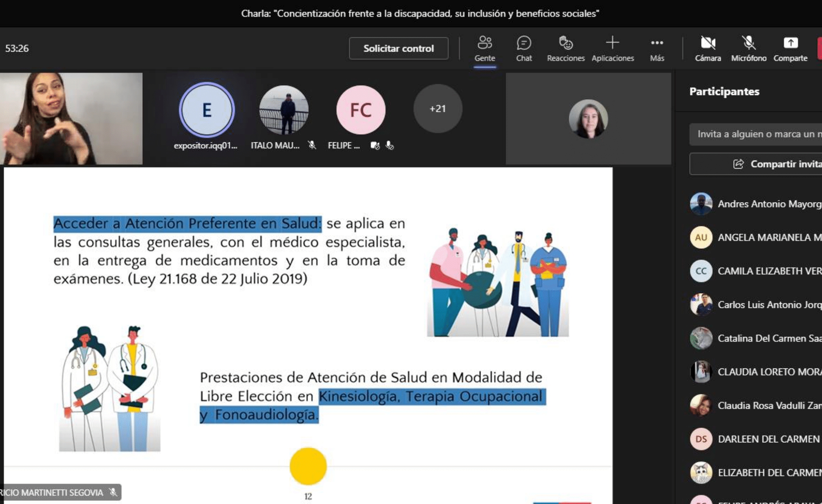Click highlighted text 'Acceder a Atención Preferente en Salud'
Viewport: 822px width, 504px height.
click(187, 224)
